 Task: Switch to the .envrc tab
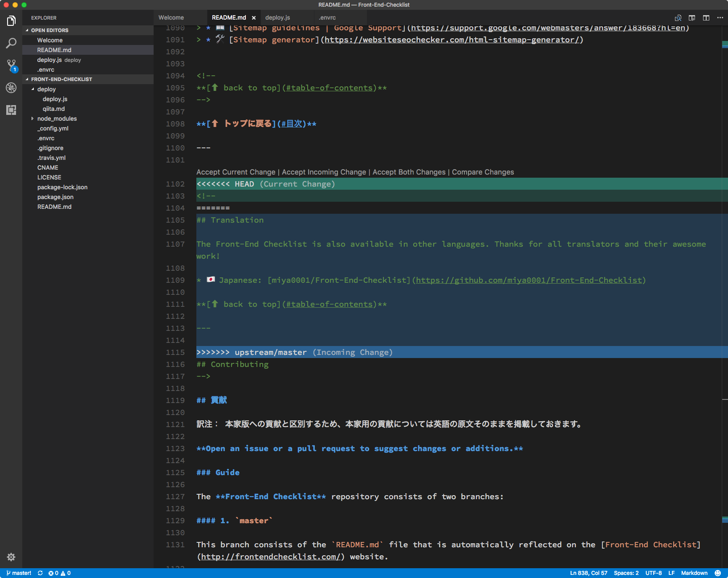pos(327,18)
